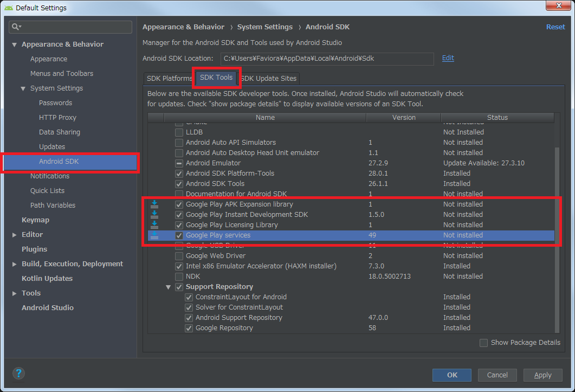This screenshot has width=575, height=392.
Task: Collapse Appearance & Behavior tree node
Action: (14, 44)
